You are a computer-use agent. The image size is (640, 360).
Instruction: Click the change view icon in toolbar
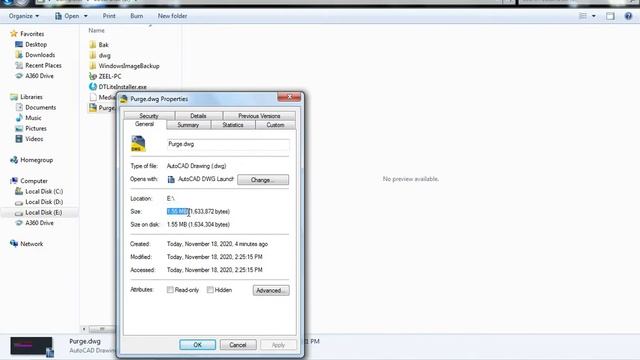pyautogui.click(x=583, y=16)
